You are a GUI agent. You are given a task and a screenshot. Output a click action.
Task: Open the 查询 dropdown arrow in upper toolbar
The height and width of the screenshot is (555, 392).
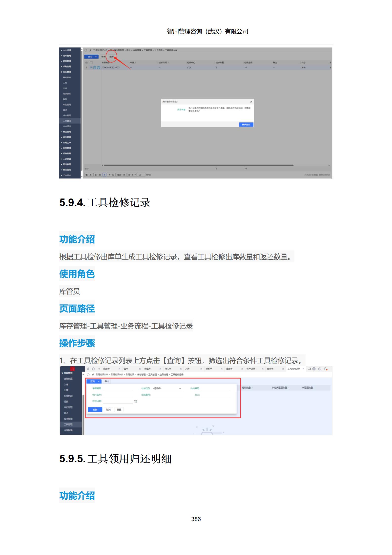click(96, 57)
